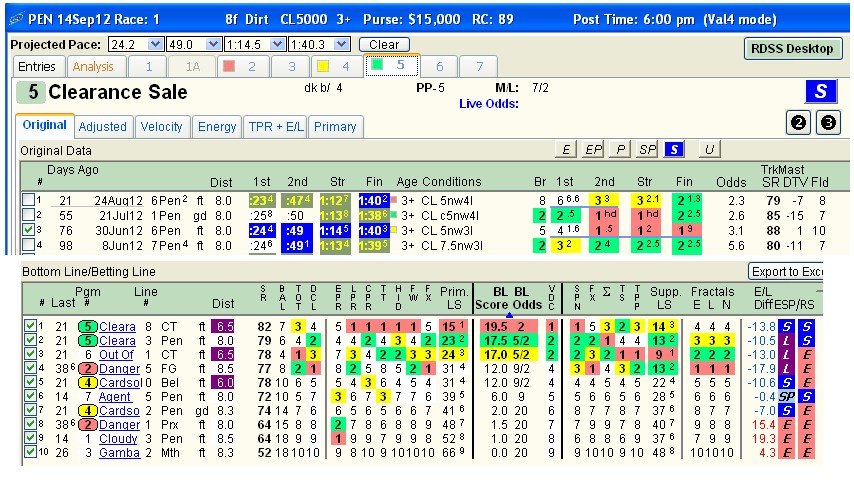
Task: Switch to the Analysis tab
Action: (93, 66)
